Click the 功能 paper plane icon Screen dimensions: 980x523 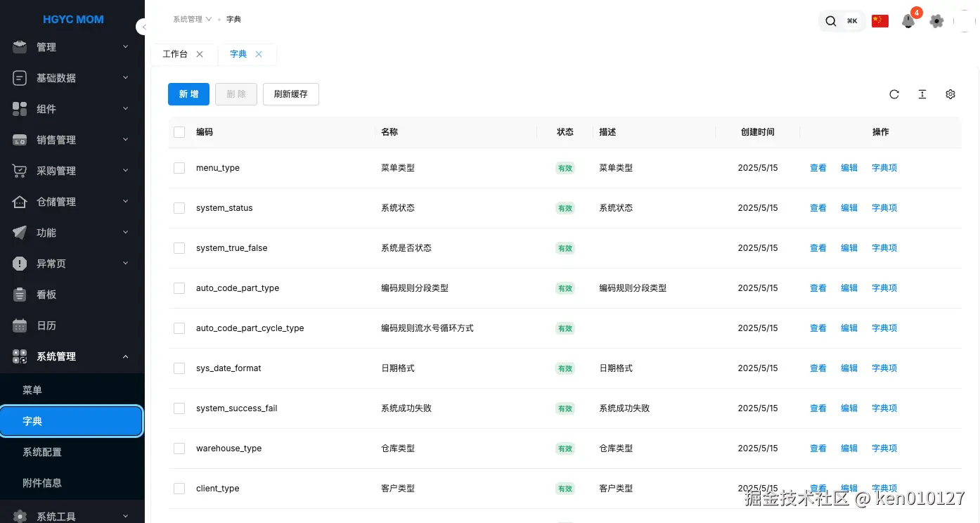20,232
